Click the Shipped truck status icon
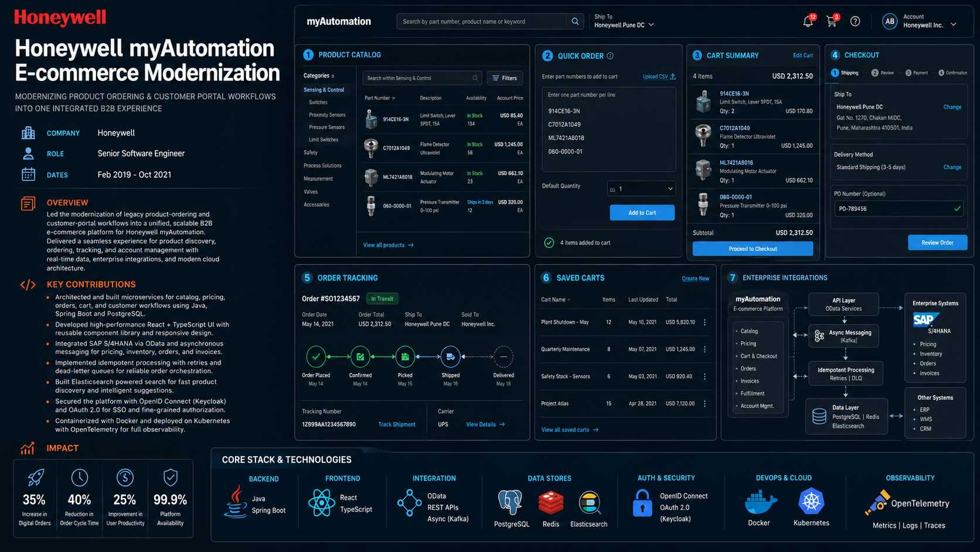 tap(450, 356)
